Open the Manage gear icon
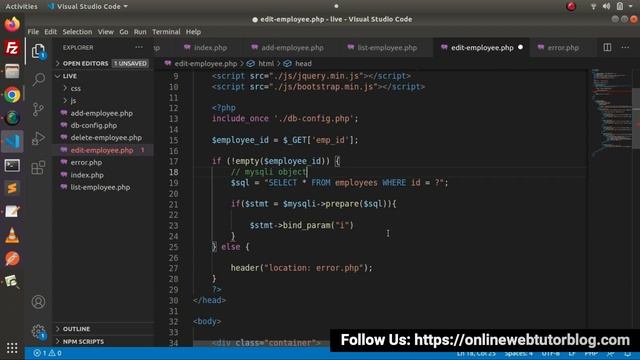The width and height of the screenshot is (640, 360). [38, 331]
